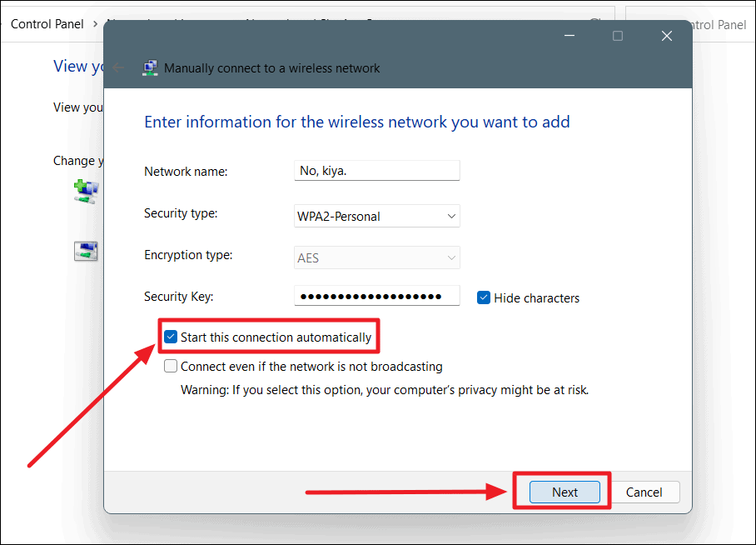Click the Encryption type AES dropdown
Viewport: 756px width, 545px height.
click(377, 258)
